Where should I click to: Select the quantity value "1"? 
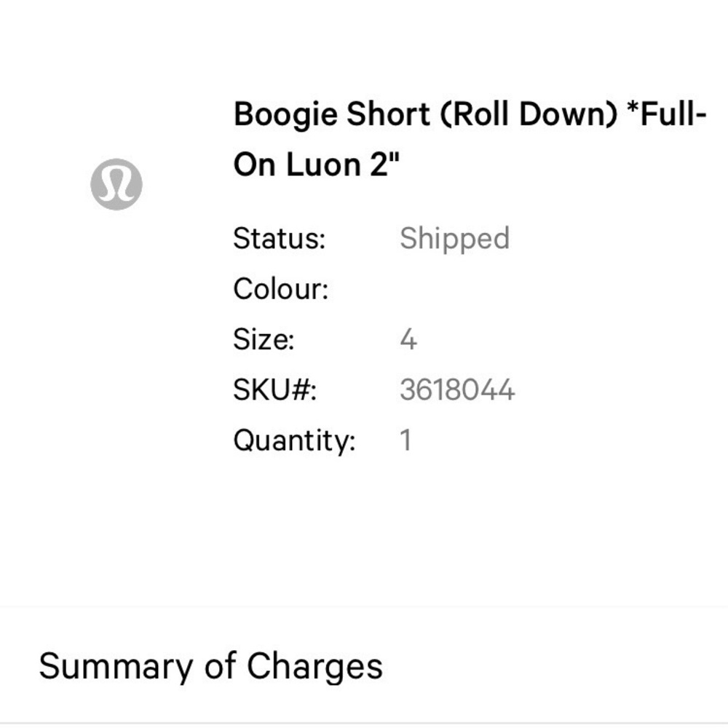406,440
